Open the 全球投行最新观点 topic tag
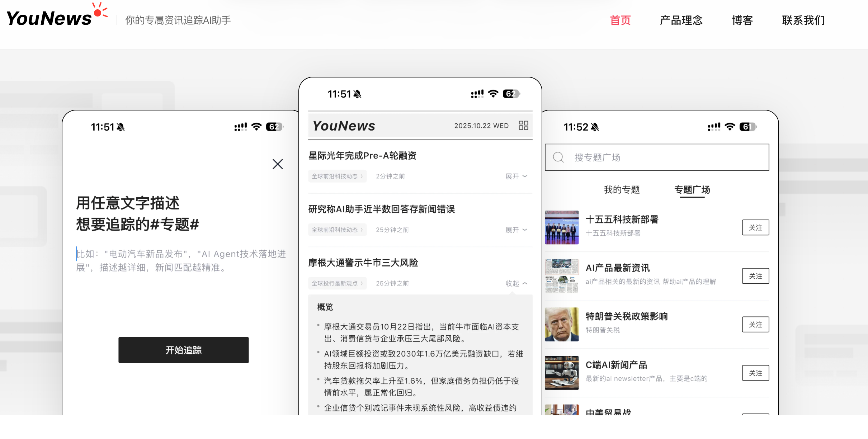This screenshot has width=868, height=439. 337,283
